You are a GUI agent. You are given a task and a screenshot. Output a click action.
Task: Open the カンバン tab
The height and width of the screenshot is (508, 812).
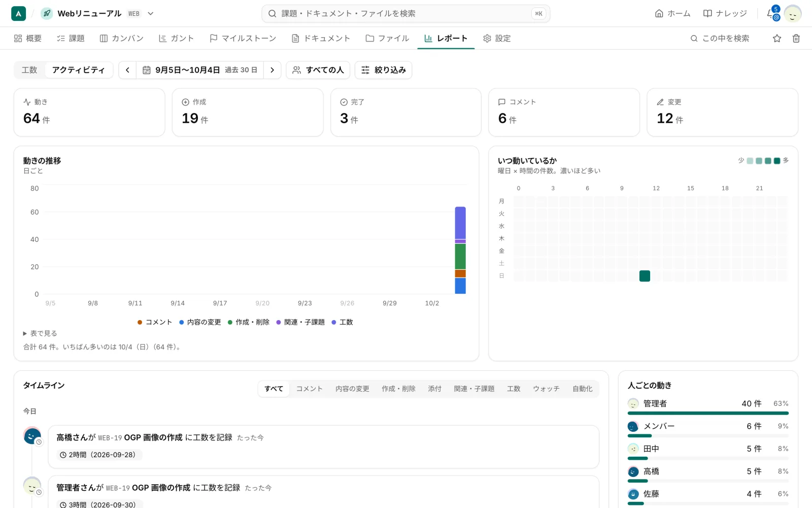[x=122, y=39]
